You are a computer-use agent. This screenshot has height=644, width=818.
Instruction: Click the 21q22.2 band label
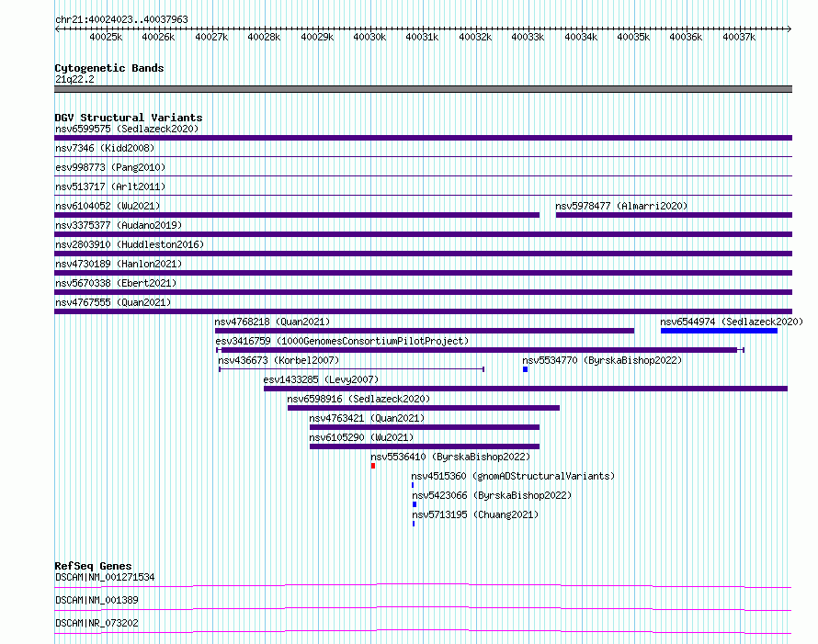[x=74, y=79]
